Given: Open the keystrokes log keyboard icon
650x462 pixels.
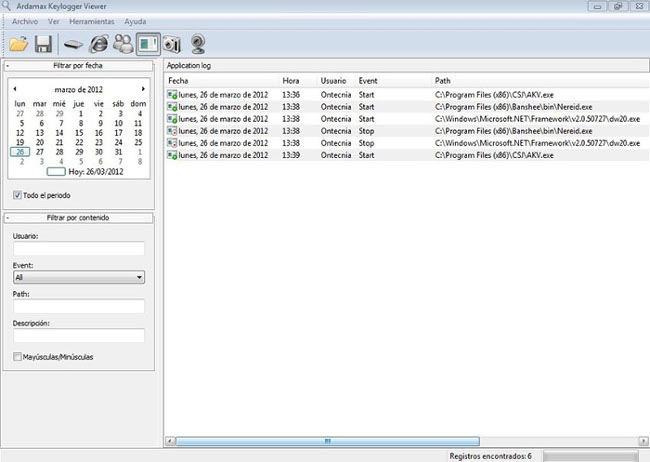Looking at the screenshot, I should pyautogui.click(x=73, y=44).
